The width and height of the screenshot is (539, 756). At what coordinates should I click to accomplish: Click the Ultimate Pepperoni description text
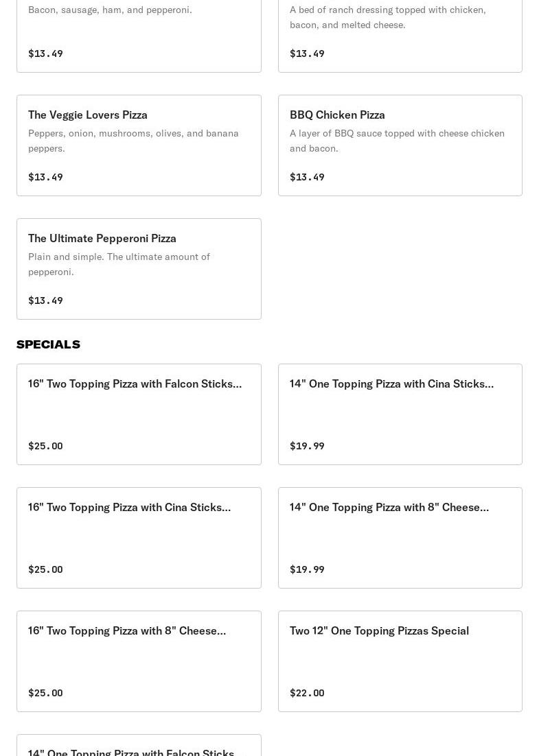click(119, 264)
